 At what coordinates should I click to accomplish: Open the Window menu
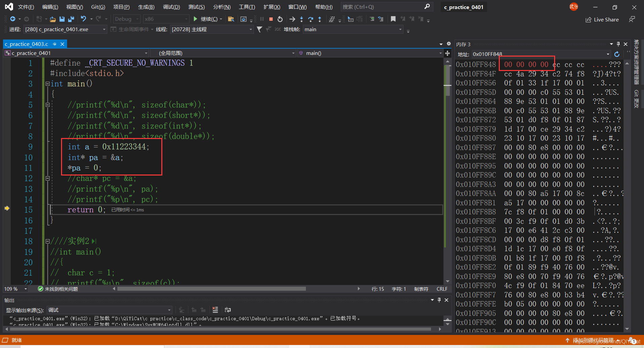(x=297, y=7)
